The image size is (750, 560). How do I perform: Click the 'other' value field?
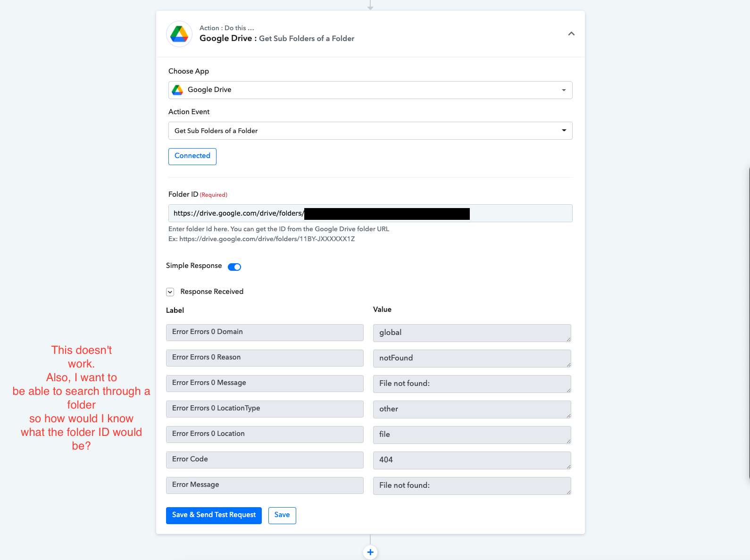click(x=472, y=409)
